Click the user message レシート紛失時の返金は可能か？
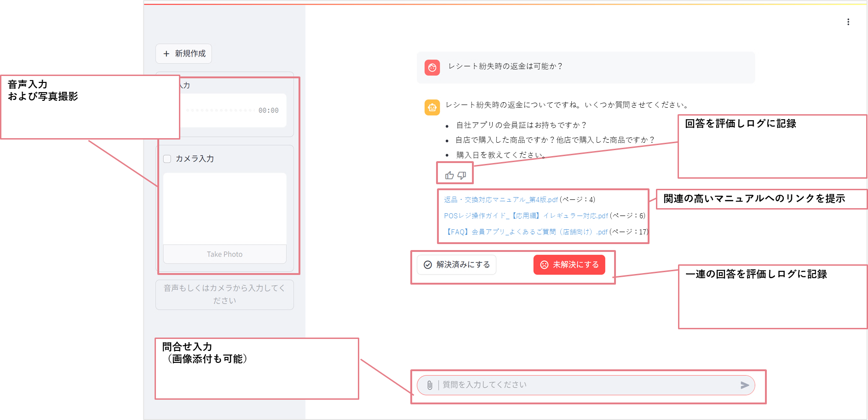 [x=506, y=66]
